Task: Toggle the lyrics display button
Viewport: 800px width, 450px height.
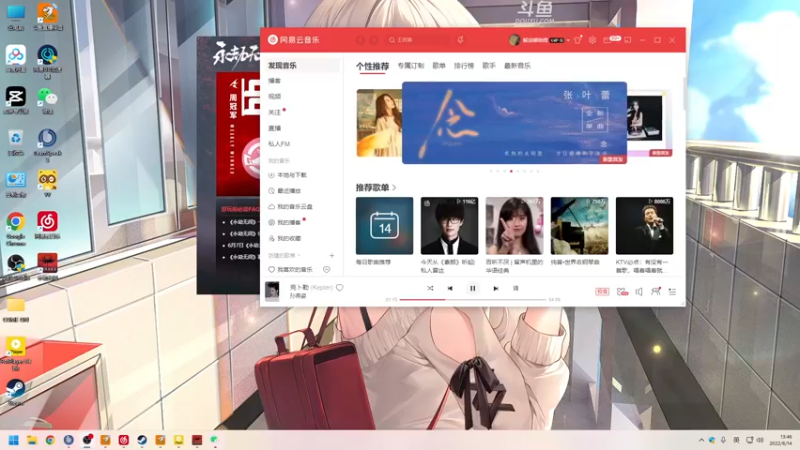Action: tap(516, 288)
